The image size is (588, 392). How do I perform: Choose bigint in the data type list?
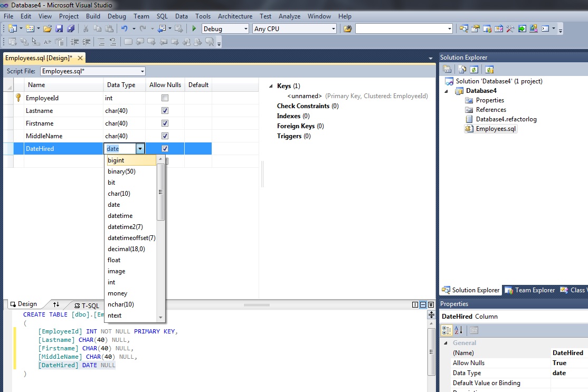tap(130, 160)
